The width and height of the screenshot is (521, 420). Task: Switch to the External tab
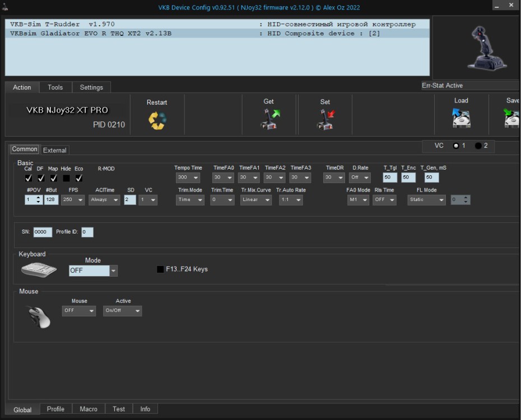tap(55, 150)
